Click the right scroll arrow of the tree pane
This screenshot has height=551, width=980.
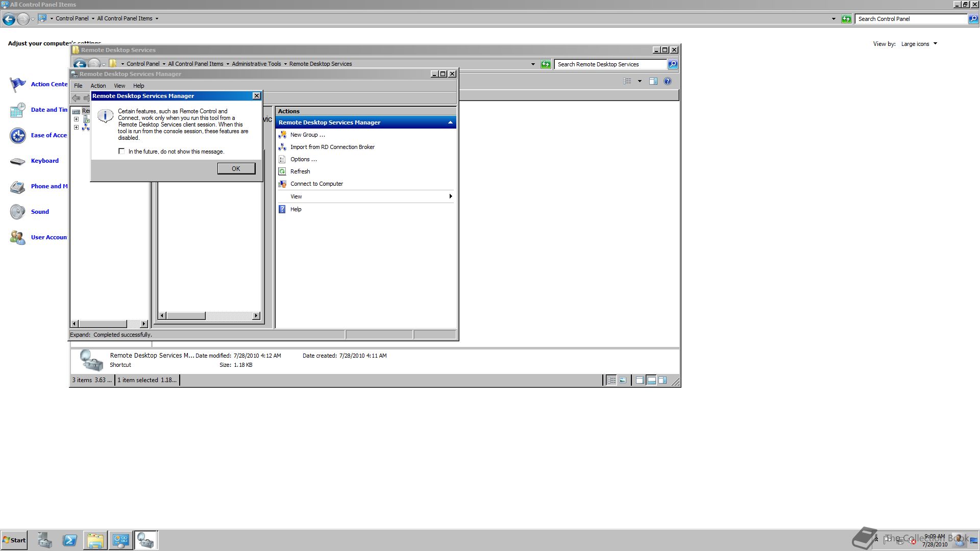point(143,324)
